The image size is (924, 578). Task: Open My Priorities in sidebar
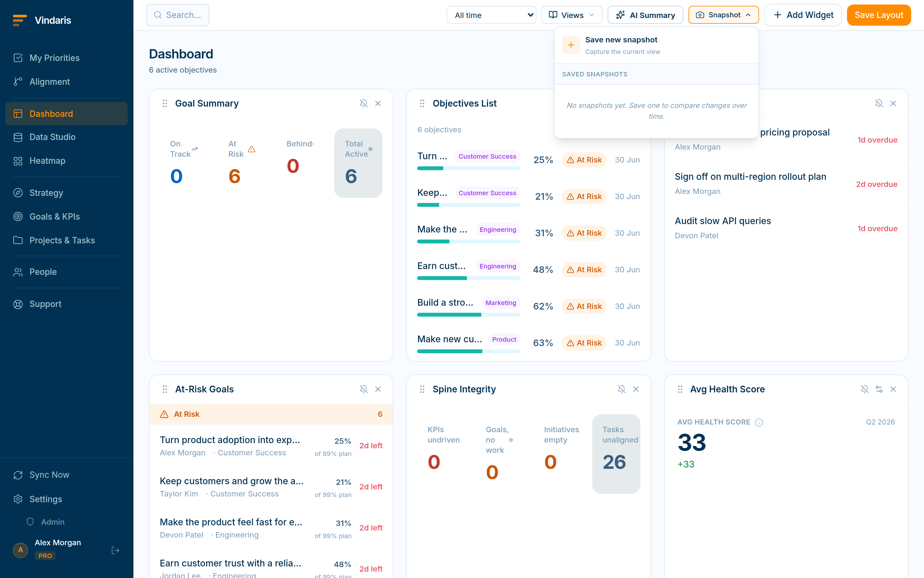pyautogui.click(x=66, y=58)
